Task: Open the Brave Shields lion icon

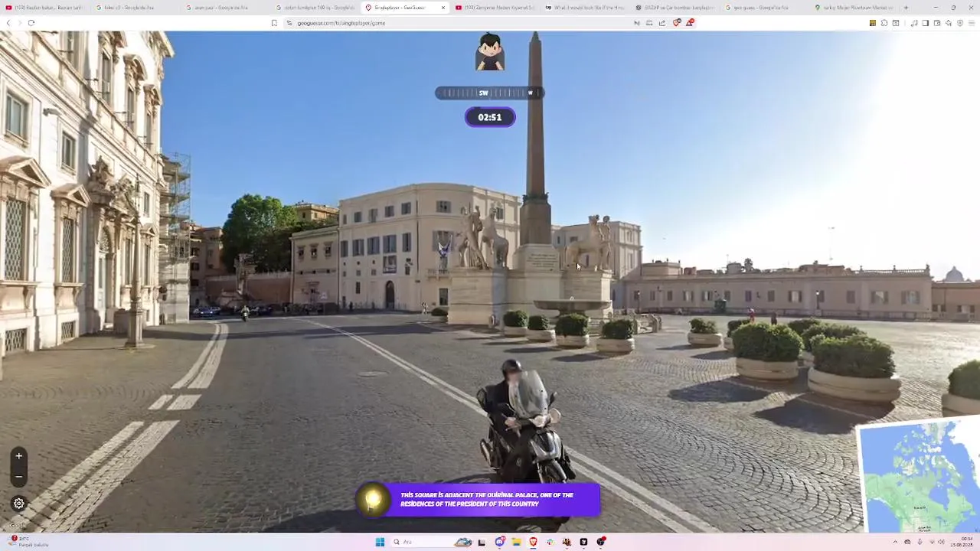Action: (x=677, y=23)
